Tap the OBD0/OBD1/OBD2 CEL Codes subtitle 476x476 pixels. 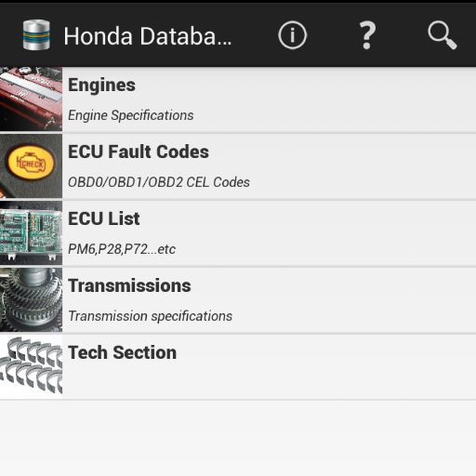(x=159, y=182)
